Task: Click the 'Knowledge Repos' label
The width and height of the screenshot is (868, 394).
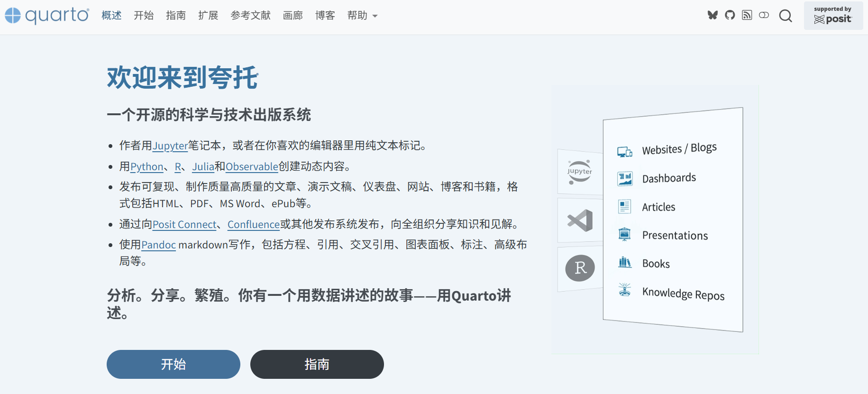Action: (x=684, y=294)
